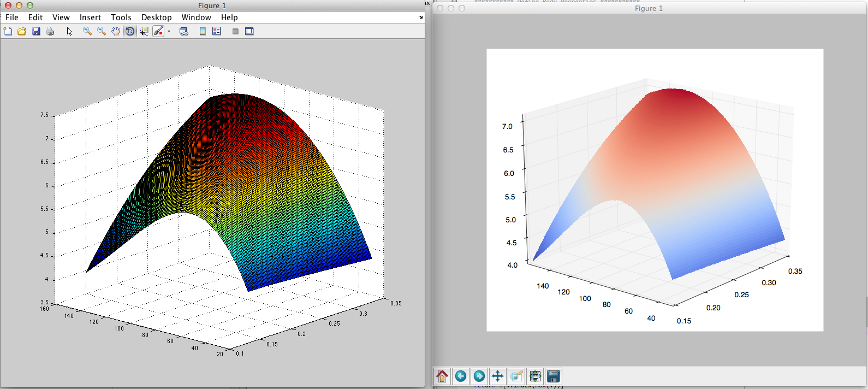
Task: Undock the figure using menu bar arrow
Action: [x=420, y=17]
